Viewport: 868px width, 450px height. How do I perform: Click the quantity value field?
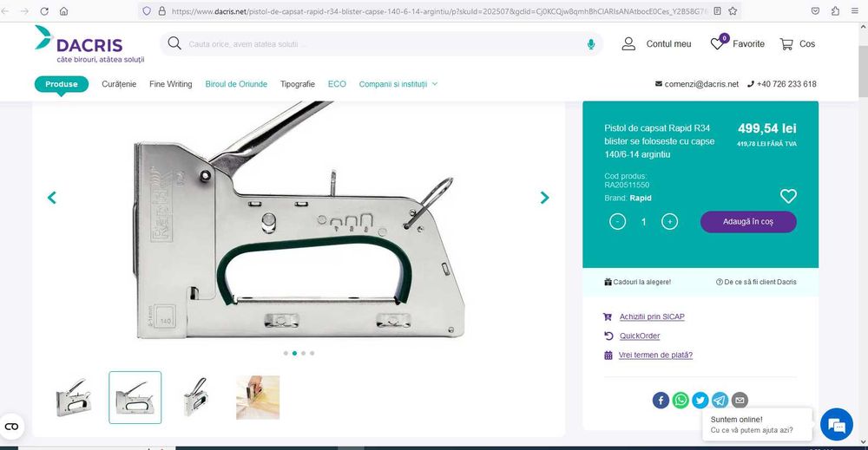click(x=643, y=222)
